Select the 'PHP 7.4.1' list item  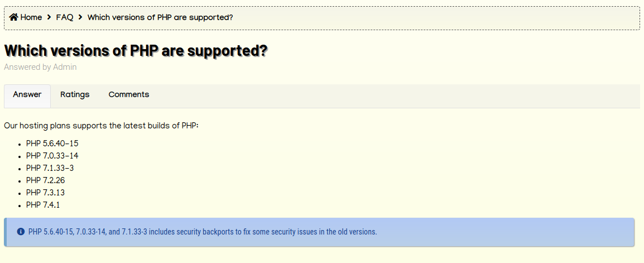[43, 205]
